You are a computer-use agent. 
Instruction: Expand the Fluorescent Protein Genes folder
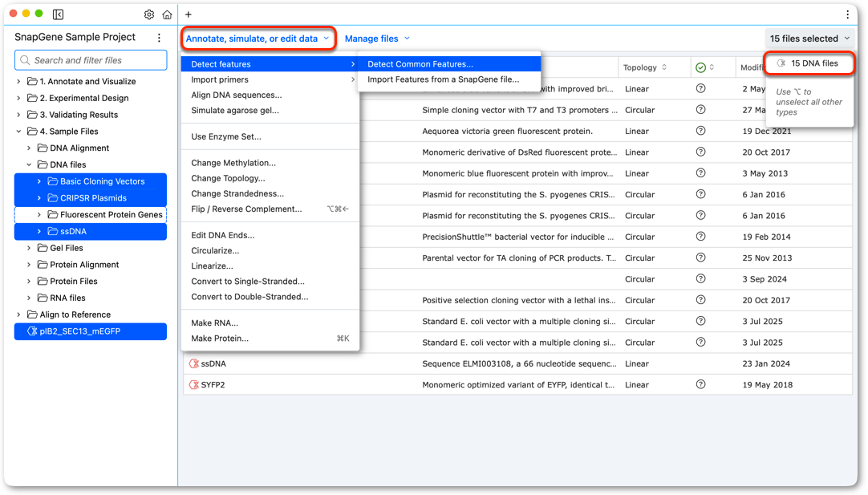(39, 214)
